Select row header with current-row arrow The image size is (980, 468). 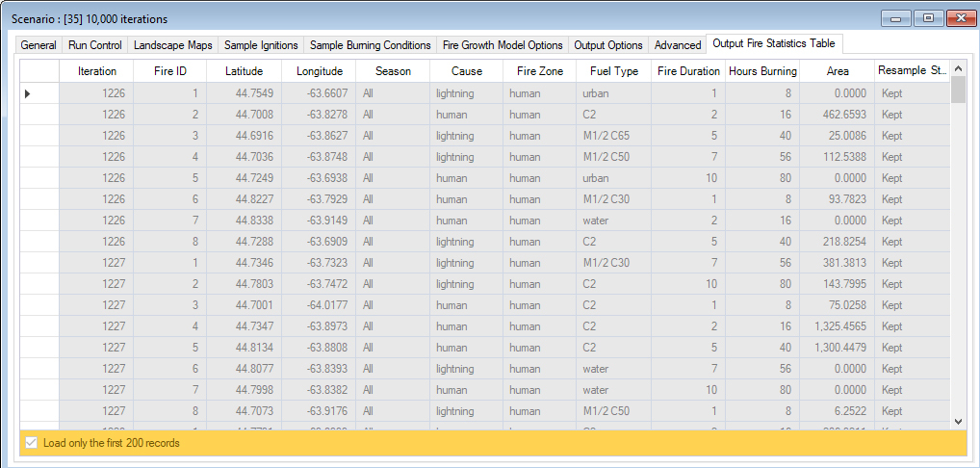(39, 93)
